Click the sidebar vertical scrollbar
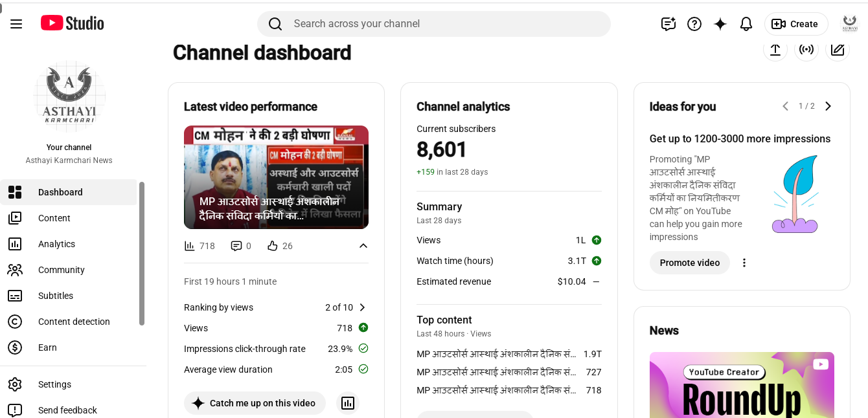 [142, 254]
